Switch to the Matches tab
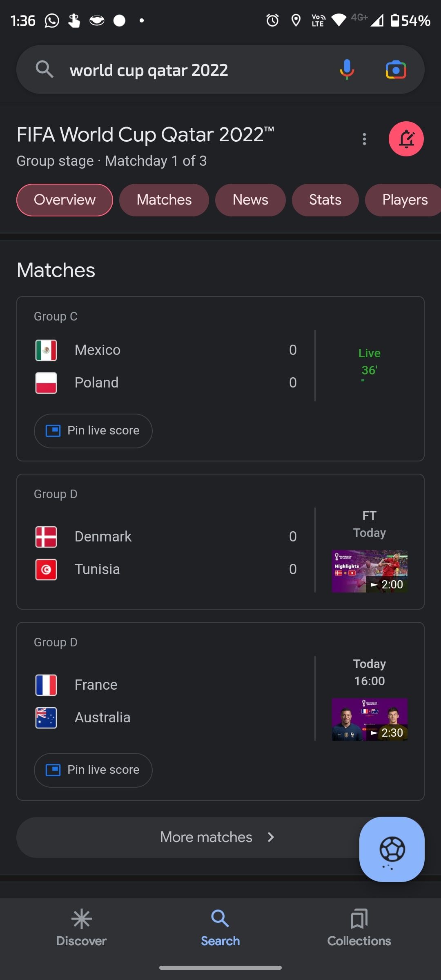The width and height of the screenshot is (441, 980). coord(164,200)
